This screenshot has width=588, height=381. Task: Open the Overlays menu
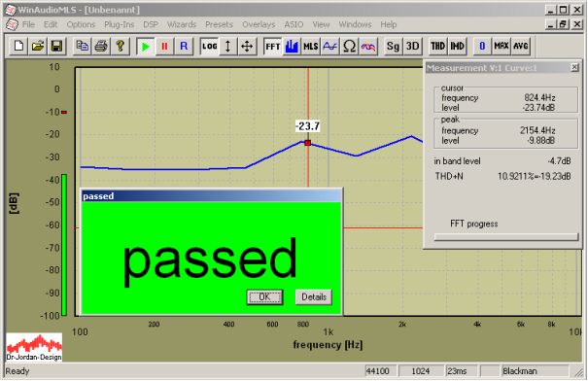point(259,24)
